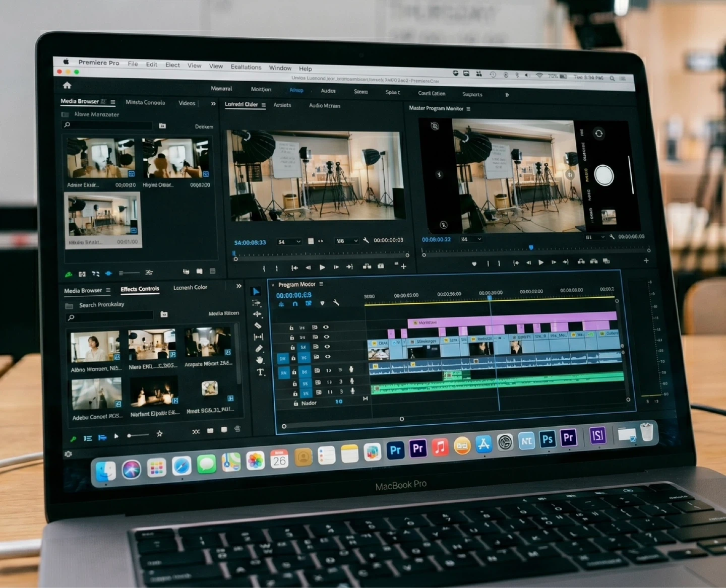726x588 pixels.
Task: Expand the lower panel tabs overflow chevron
Action: pyautogui.click(x=238, y=286)
